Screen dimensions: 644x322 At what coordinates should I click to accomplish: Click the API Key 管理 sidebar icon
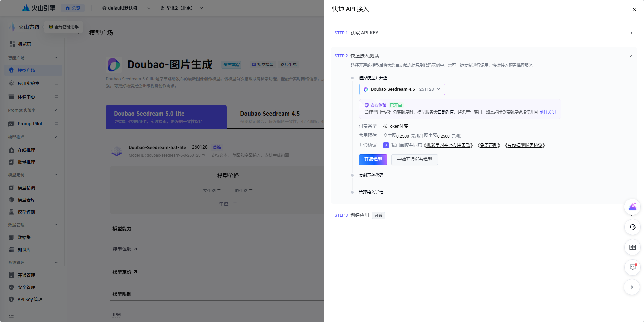pyautogui.click(x=11, y=299)
